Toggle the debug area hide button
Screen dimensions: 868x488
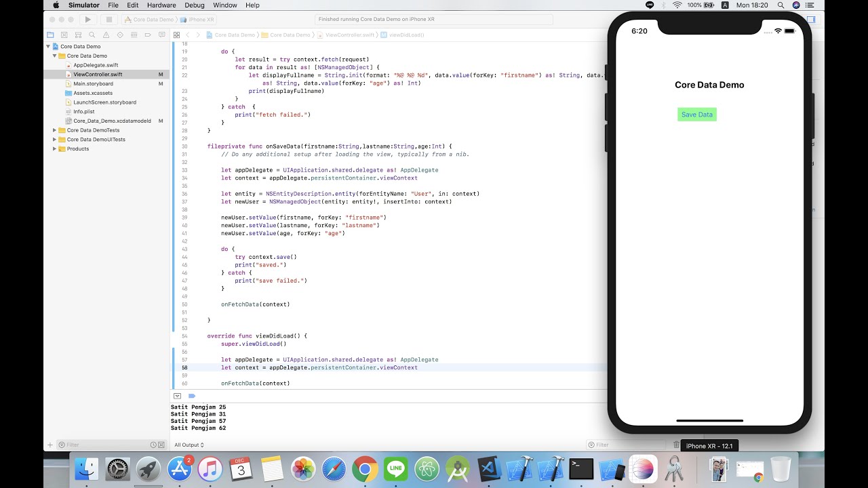(x=177, y=396)
